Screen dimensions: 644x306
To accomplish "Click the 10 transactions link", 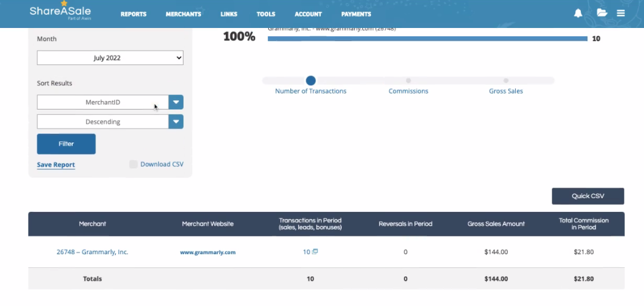I will [x=306, y=252].
